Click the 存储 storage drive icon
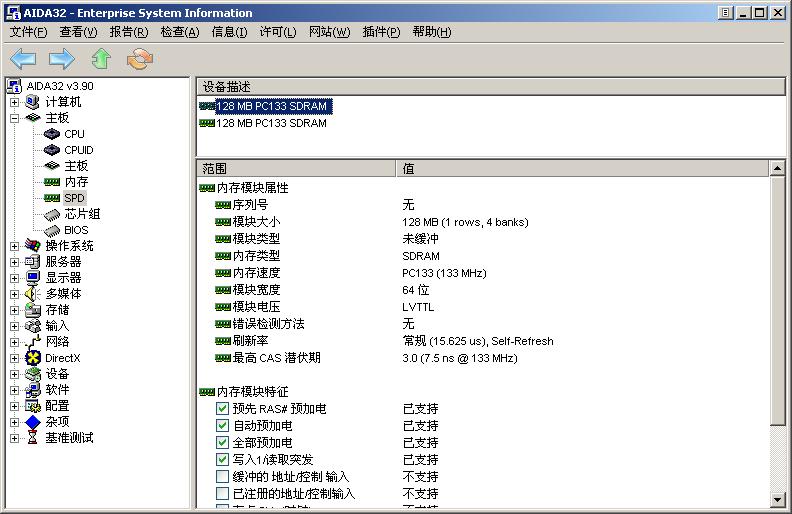Screen dimensions: 792x514 point(32,310)
